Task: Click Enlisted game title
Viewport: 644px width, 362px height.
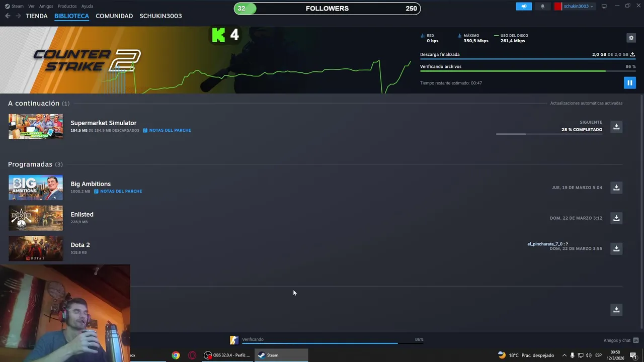Action: tap(82, 214)
